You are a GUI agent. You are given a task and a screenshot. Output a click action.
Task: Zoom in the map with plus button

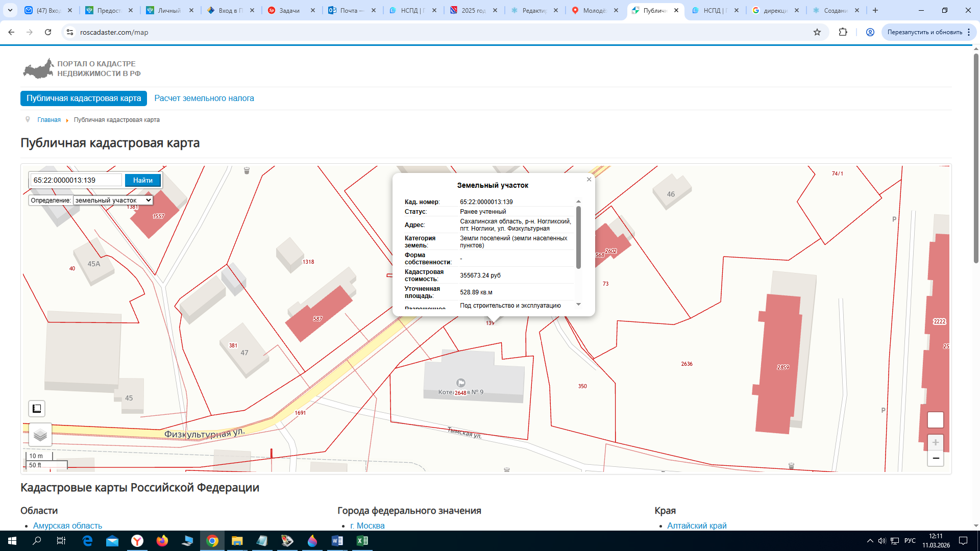tap(935, 442)
